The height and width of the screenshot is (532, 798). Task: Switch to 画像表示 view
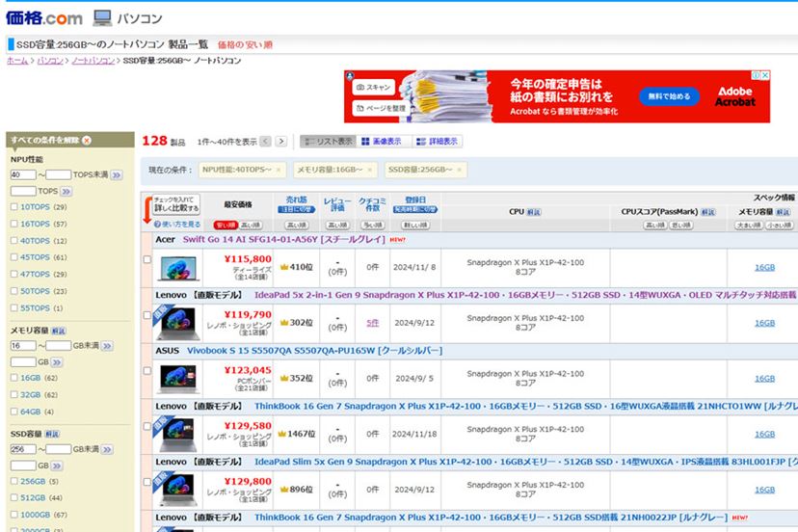(x=382, y=142)
